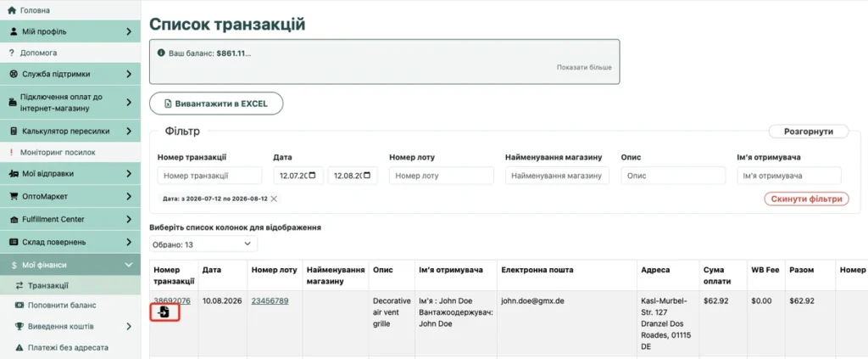
Task: Expand Fulfillment Center chevron
Action: (x=129, y=219)
